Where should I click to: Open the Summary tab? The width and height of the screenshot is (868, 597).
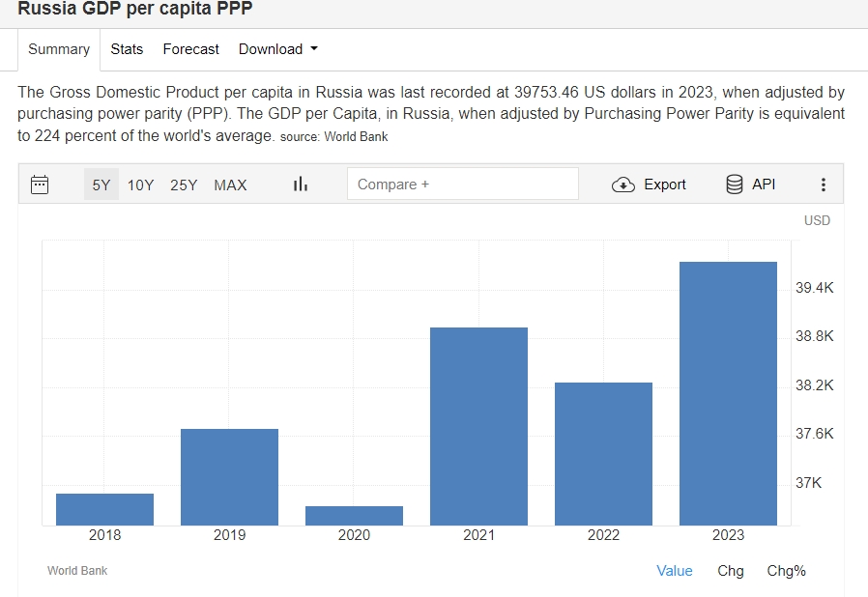pyautogui.click(x=59, y=49)
